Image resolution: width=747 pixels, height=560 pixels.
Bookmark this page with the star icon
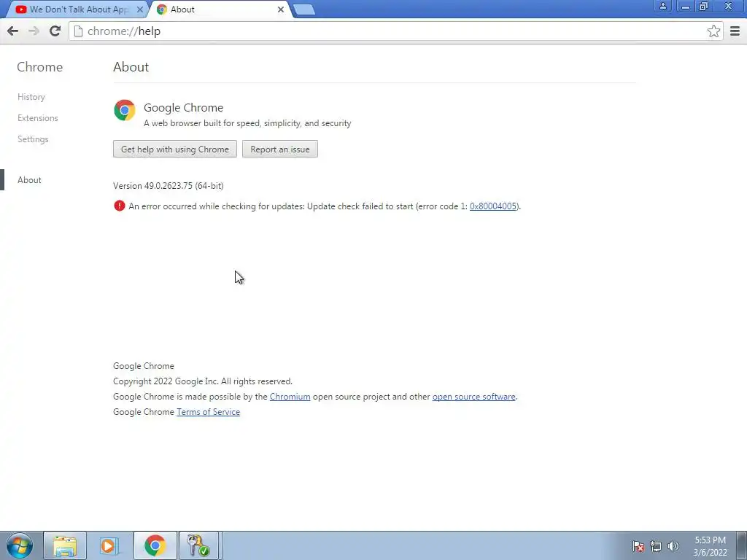tap(713, 31)
